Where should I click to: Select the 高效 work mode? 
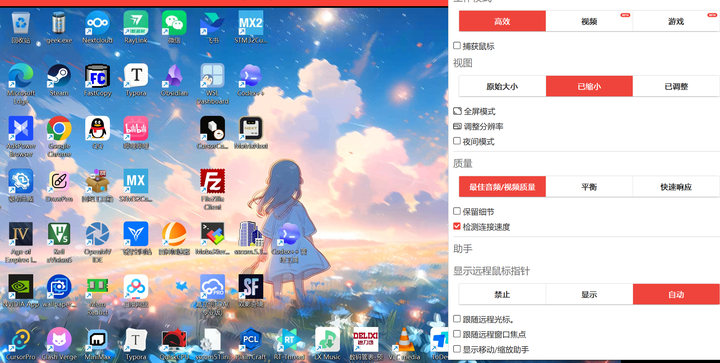(502, 21)
